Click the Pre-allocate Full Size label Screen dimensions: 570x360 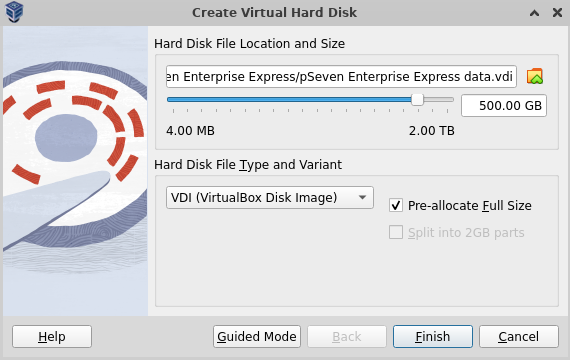click(x=470, y=205)
